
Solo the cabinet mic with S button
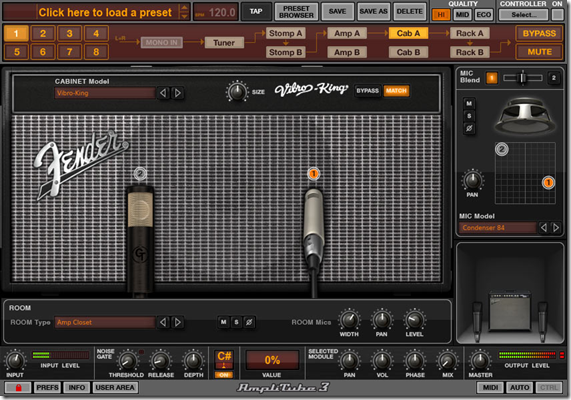[469, 116]
